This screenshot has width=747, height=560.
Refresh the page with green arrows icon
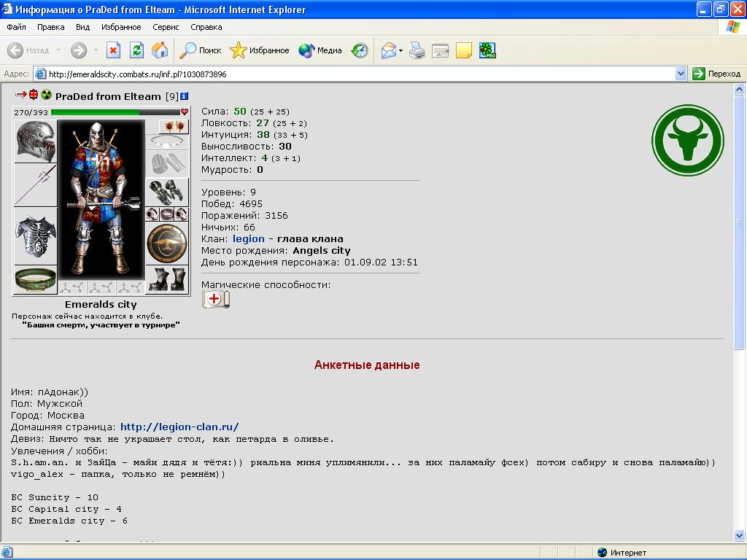pyautogui.click(x=136, y=50)
